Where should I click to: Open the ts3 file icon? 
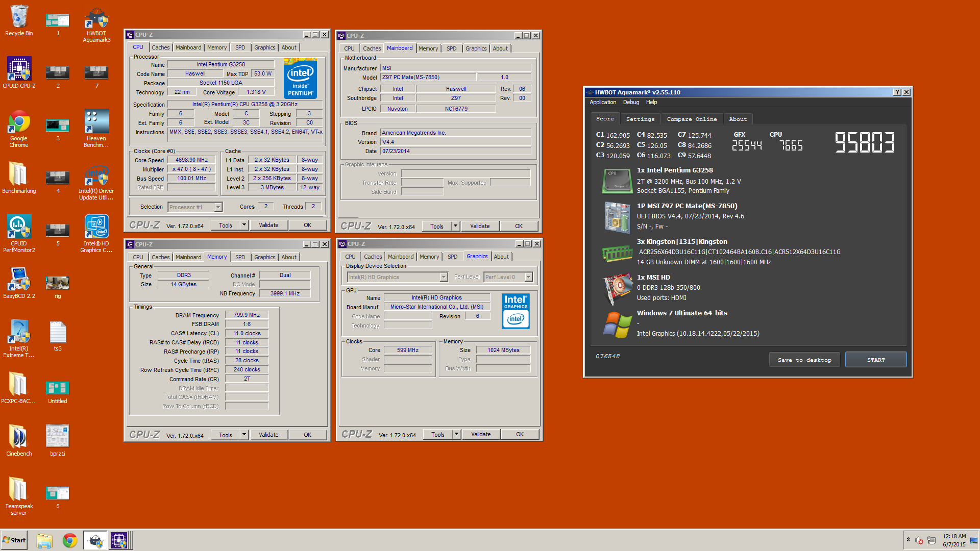pyautogui.click(x=58, y=336)
